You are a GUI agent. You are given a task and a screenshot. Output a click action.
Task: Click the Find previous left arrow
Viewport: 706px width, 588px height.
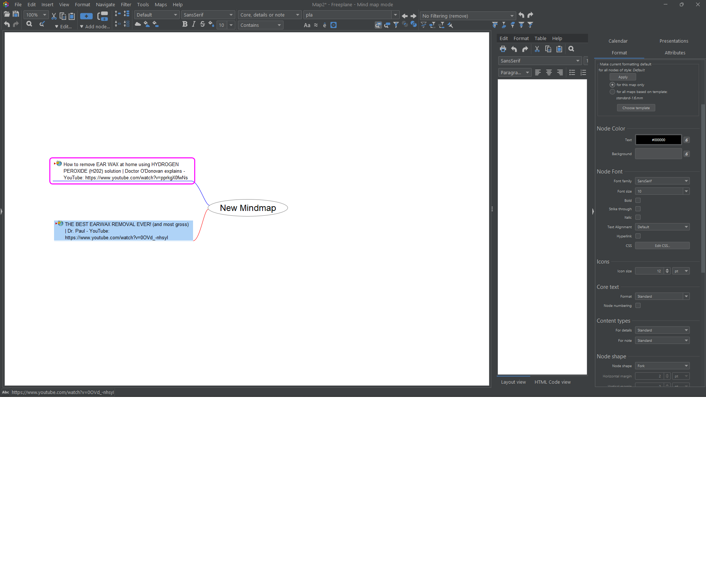click(x=404, y=16)
